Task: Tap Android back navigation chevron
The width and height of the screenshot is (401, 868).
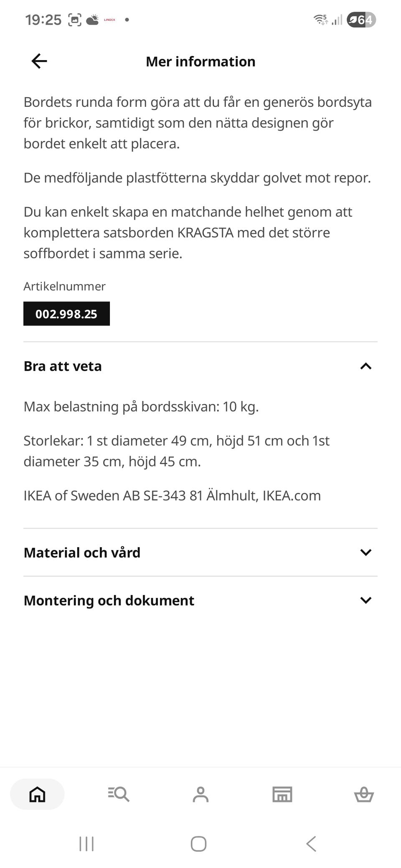Action: coord(311,844)
